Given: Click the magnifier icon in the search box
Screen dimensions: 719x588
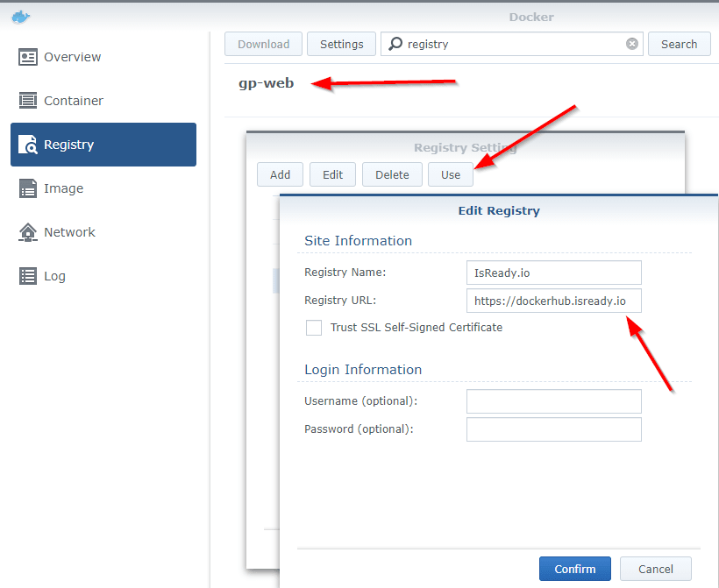Looking at the screenshot, I should coord(395,44).
